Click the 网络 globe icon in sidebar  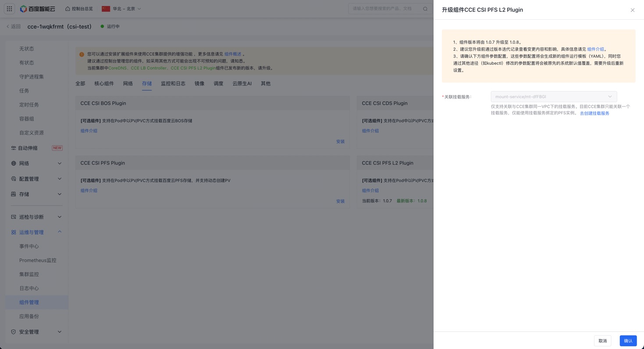(x=14, y=163)
